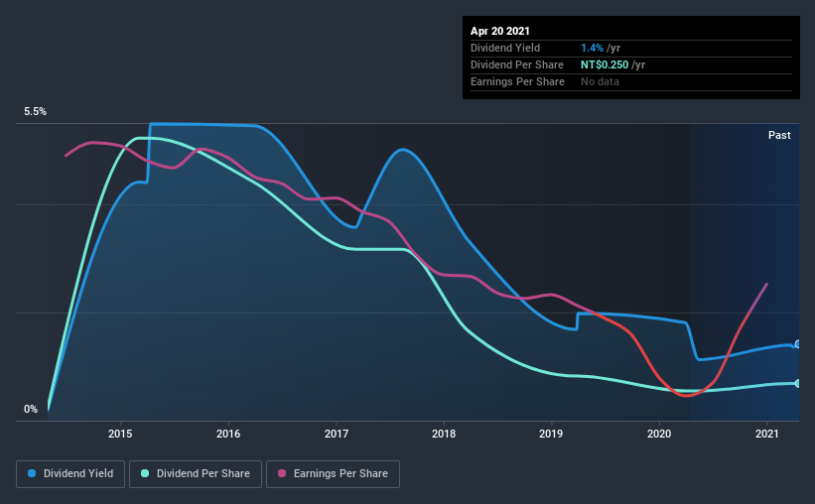This screenshot has height=504, width=815.
Task: Click the Dividend Yield tooltip row label
Action: click(505, 48)
